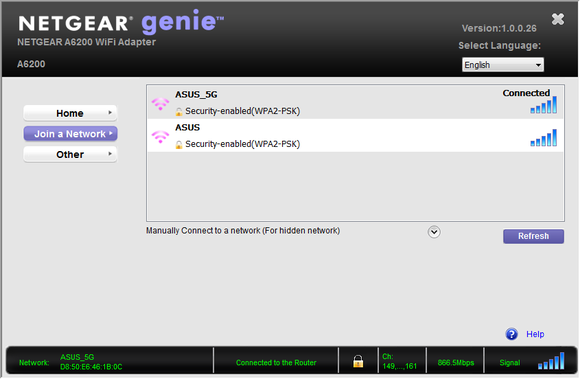Click Connected to the Router status
Screen dimensions: 580x379
pyautogui.click(x=276, y=363)
